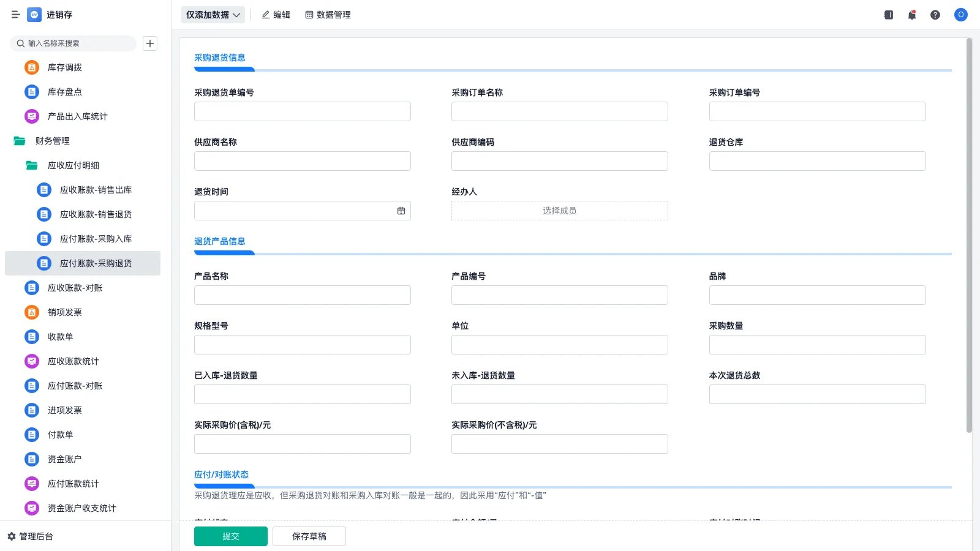Viewport: 980px width, 551px height.
Task: Click the 实际采购价(不含税)/元 input field
Action: click(x=560, y=444)
